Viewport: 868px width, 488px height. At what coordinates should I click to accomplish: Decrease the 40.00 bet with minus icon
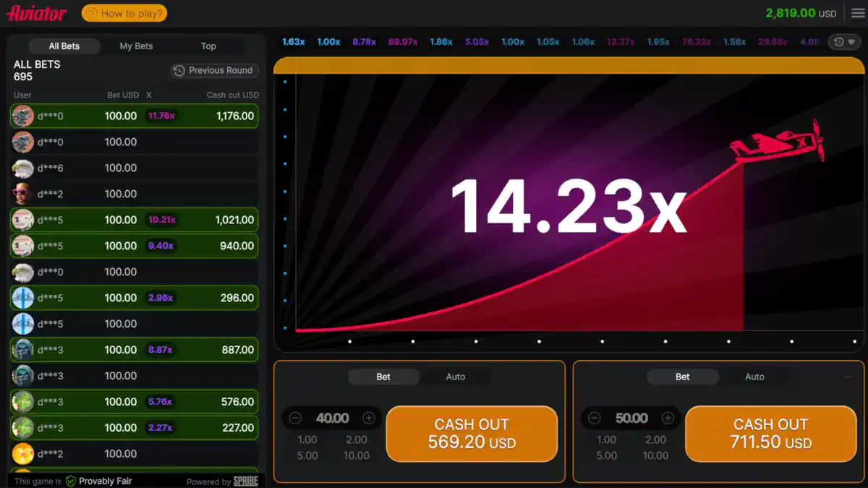[295, 418]
